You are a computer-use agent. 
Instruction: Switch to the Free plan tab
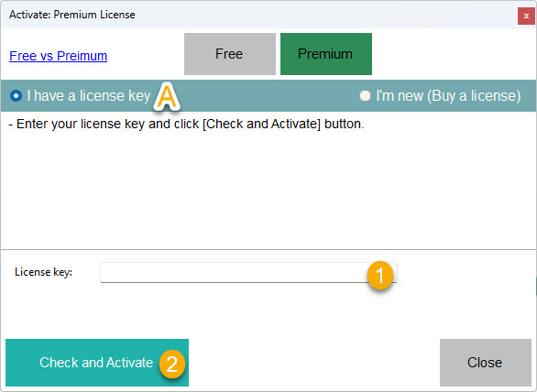pyautogui.click(x=230, y=54)
